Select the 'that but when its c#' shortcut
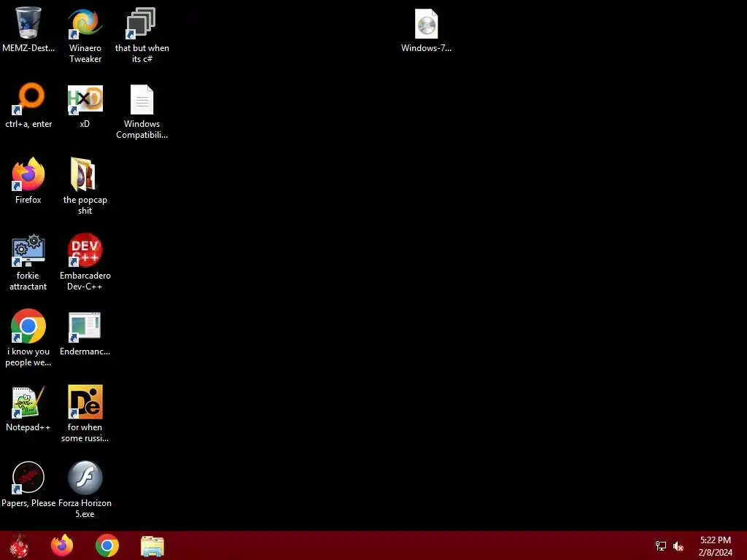The height and width of the screenshot is (560, 747). [x=142, y=23]
